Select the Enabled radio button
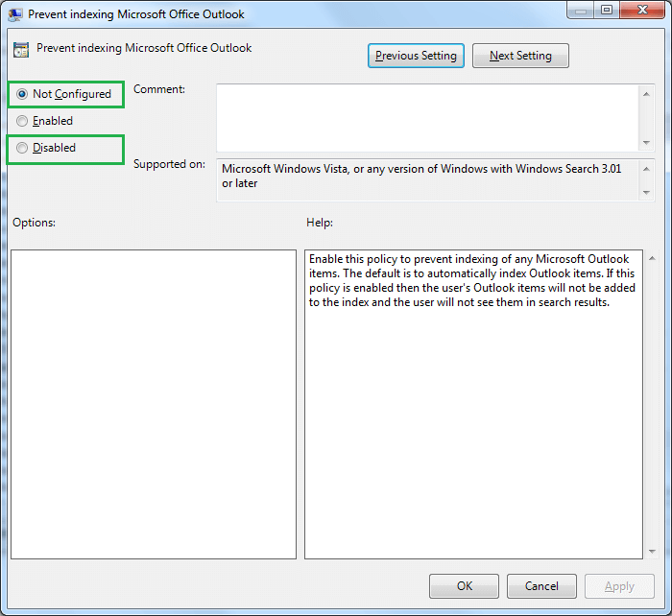The height and width of the screenshot is (616, 672). pyautogui.click(x=22, y=121)
